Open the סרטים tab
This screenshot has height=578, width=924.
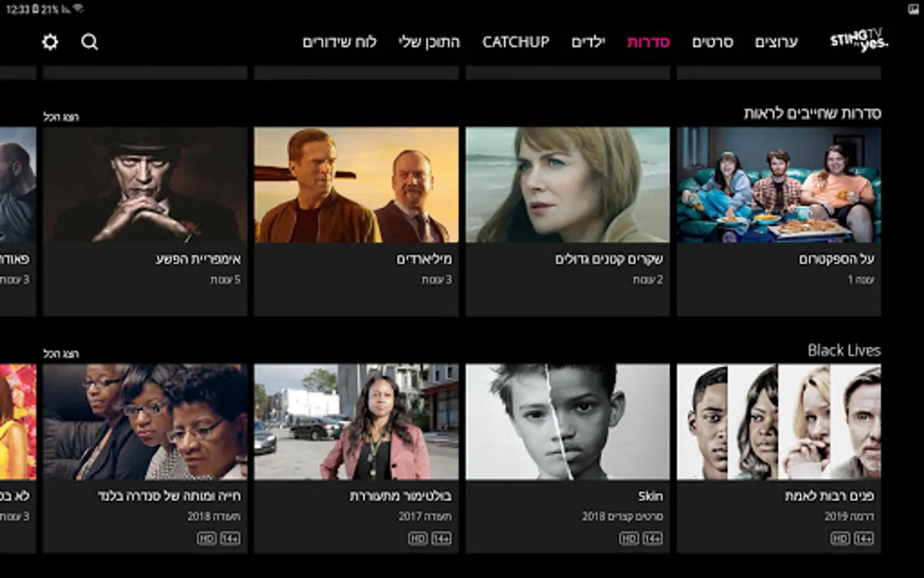tap(712, 42)
